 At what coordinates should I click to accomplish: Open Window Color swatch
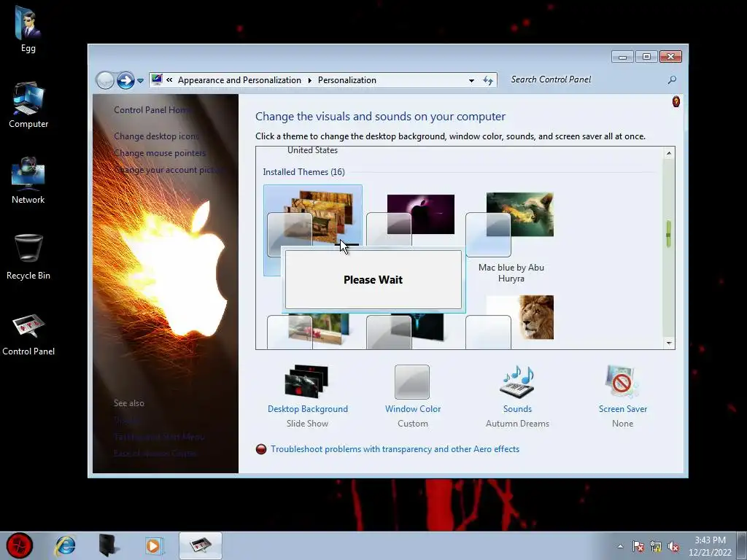[x=412, y=382]
